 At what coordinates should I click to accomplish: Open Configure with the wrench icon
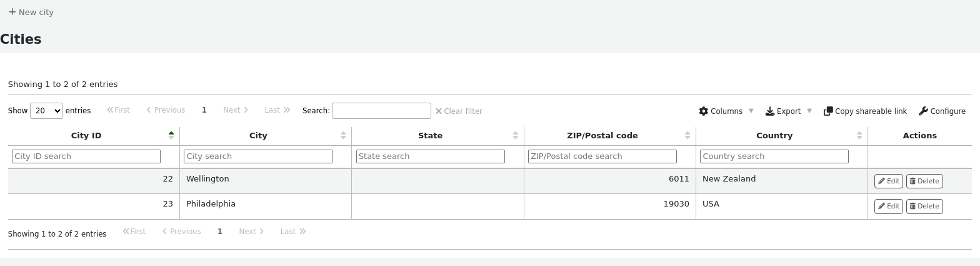[923, 111]
